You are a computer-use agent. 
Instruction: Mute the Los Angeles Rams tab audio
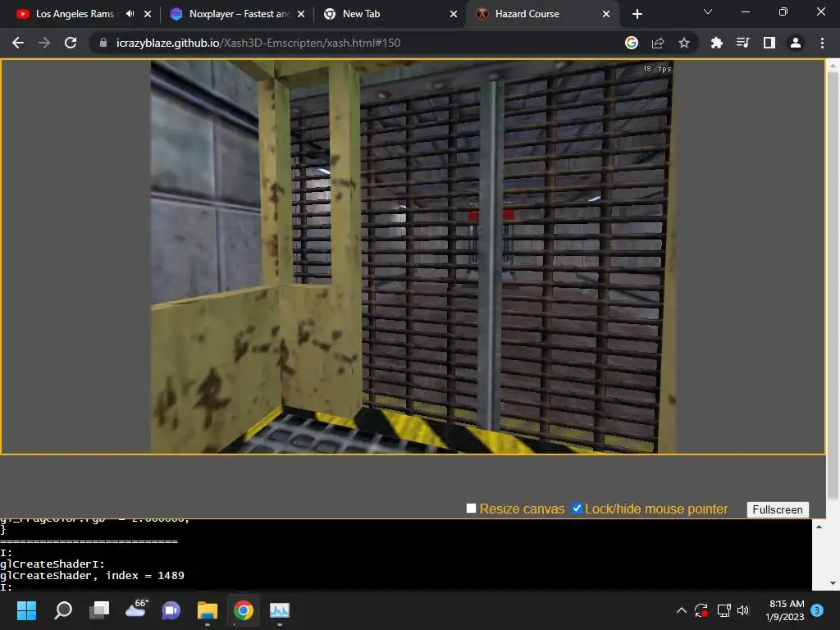[x=130, y=14]
